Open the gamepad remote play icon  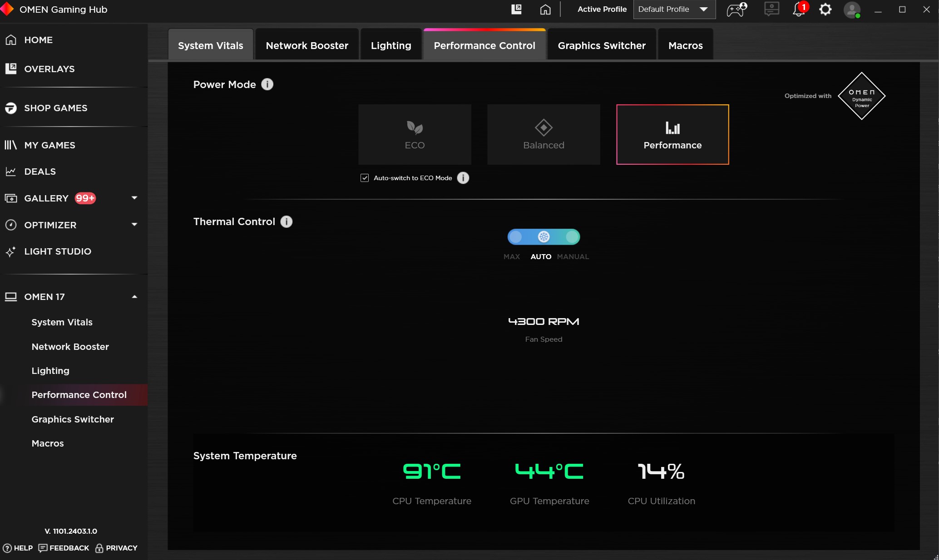(736, 9)
